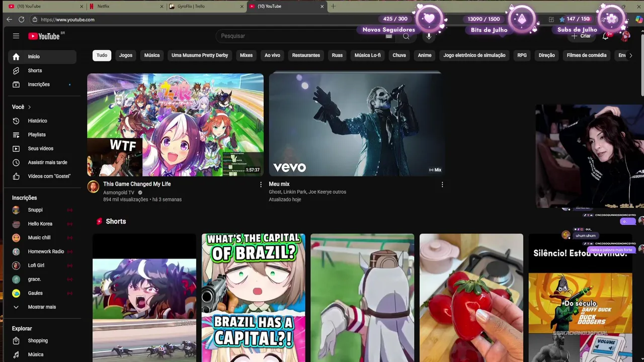Open Uma Musume video thumbnail

point(175,125)
